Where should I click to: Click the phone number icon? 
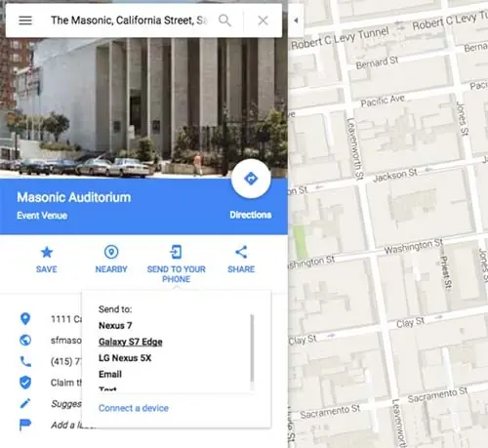(25, 361)
